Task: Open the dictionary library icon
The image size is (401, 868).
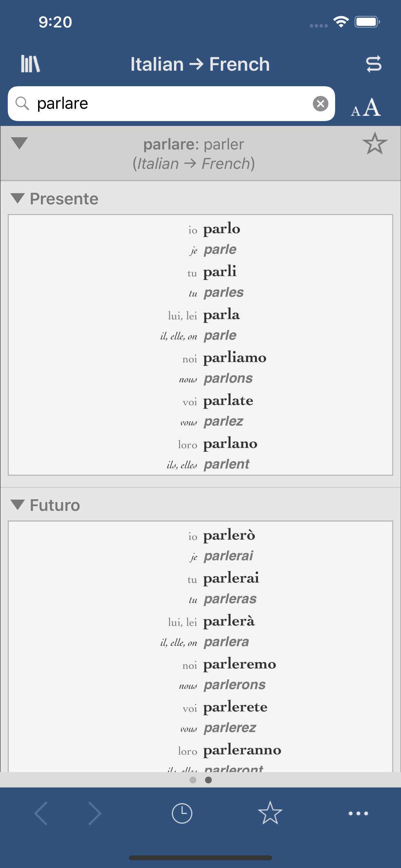Action: coord(30,64)
